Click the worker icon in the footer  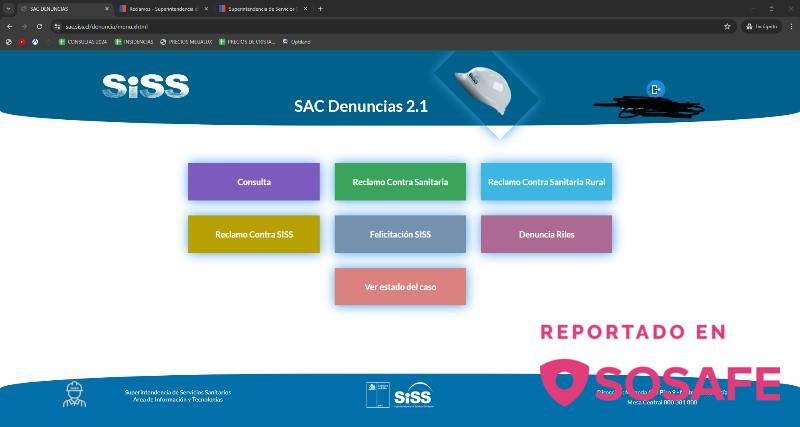(74, 394)
